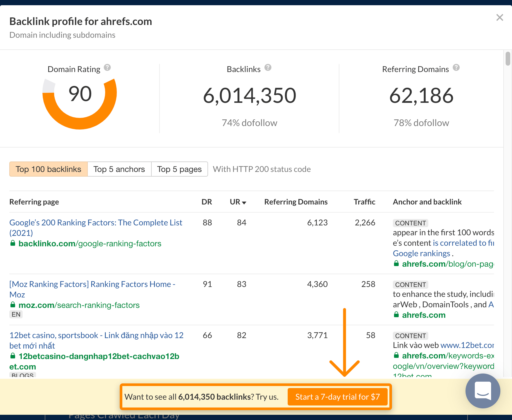Viewport: 512px width, 420px height.
Task: Click the vertical scrollbar thumb of the dialog
Action: click(508, 58)
